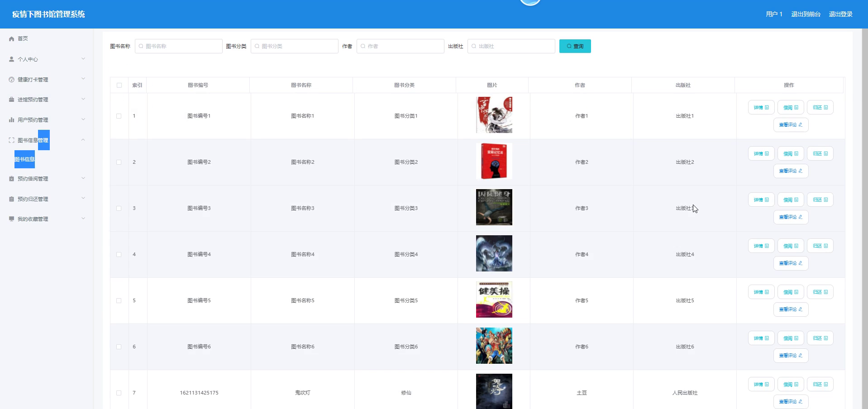Toggle the select-all checkbox in table header
This screenshot has width=868, height=409.
119,85
